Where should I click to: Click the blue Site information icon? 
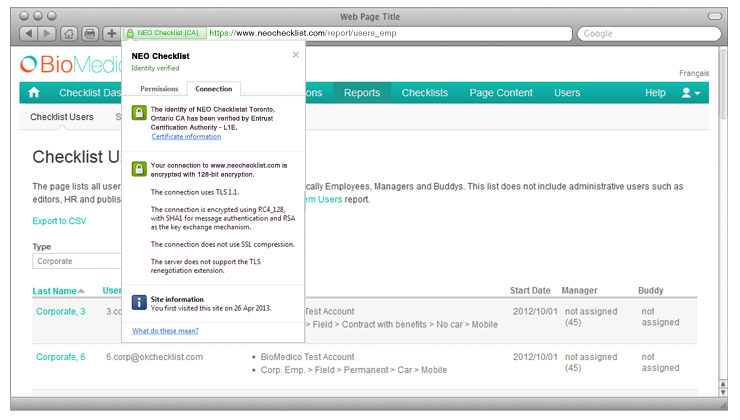(x=139, y=302)
